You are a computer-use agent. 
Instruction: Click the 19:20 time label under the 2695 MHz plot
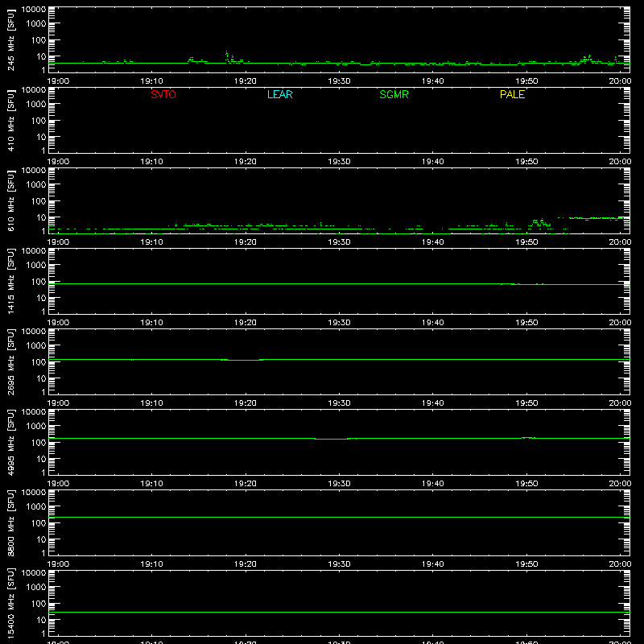[246, 403]
